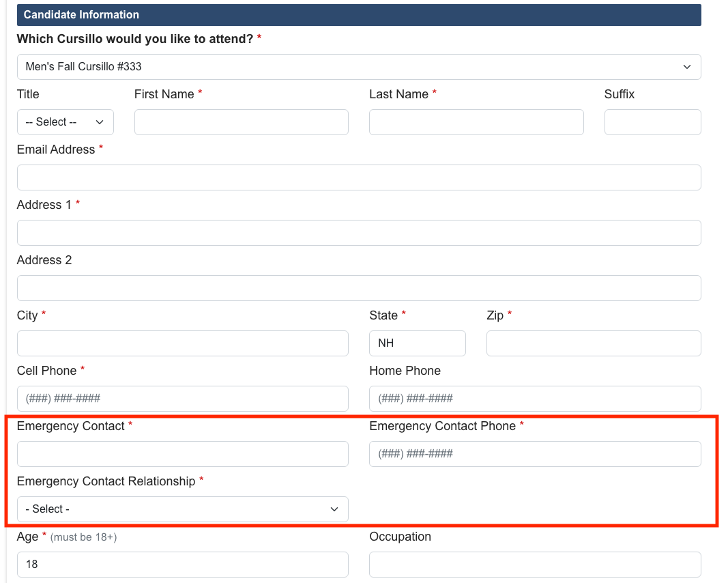Click the Last Name input field

476,122
